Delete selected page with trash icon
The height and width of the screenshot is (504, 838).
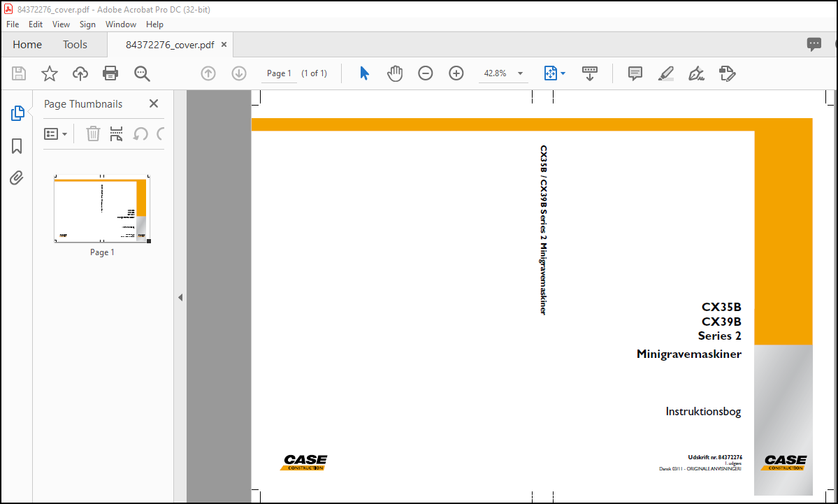(x=93, y=134)
